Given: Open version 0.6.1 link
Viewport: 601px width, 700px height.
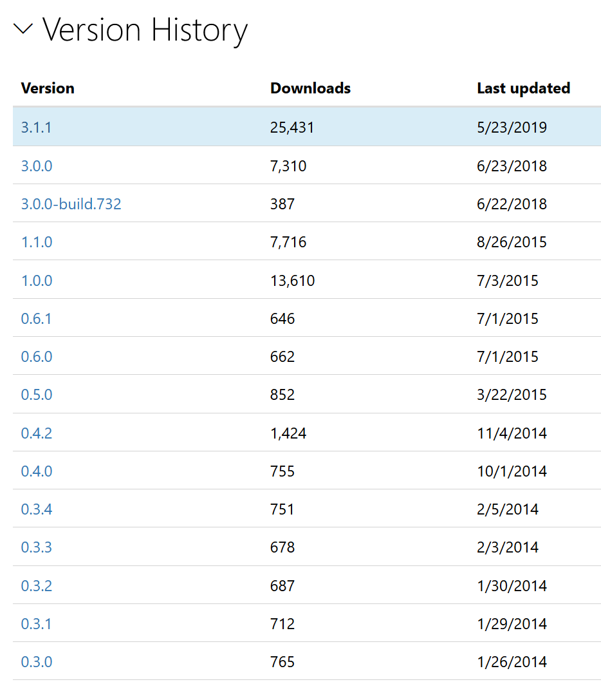Looking at the screenshot, I should 36,319.
